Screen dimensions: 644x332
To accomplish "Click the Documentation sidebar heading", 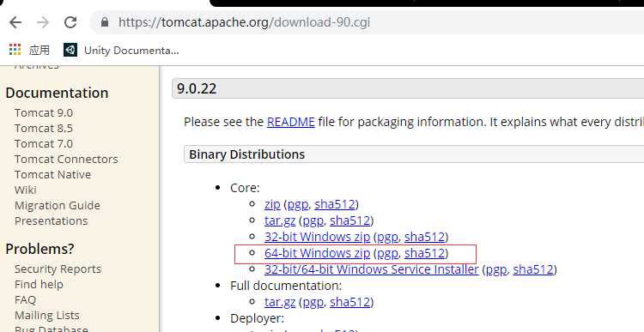I will click(57, 93).
